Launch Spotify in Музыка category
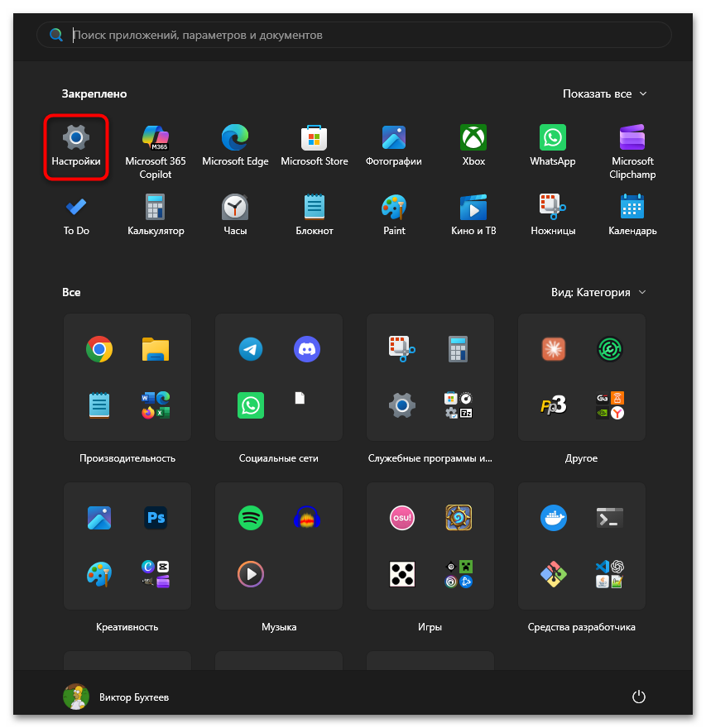 point(251,518)
